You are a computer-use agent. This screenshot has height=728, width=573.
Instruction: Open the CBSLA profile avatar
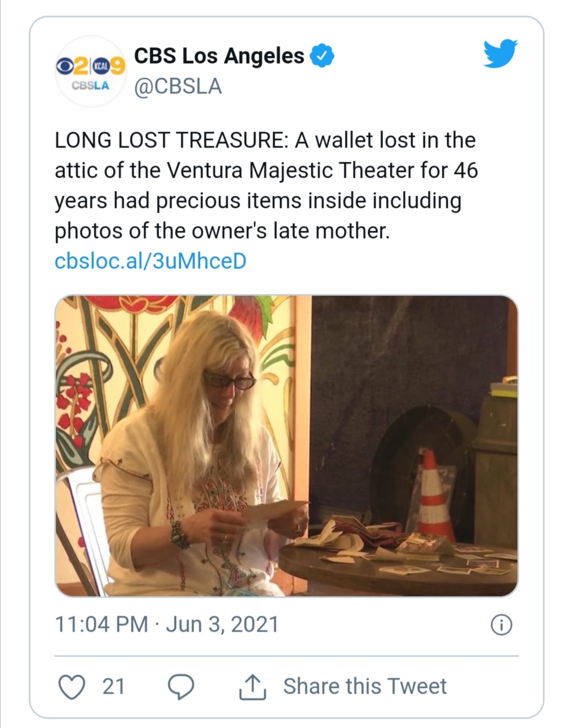pyautogui.click(x=91, y=72)
